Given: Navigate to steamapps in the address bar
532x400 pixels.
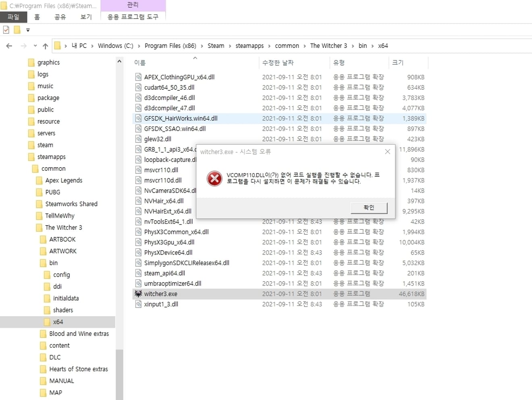Looking at the screenshot, I should (x=249, y=46).
